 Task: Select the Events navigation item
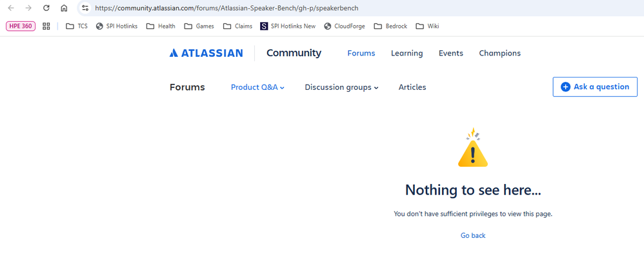pos(450,53)
